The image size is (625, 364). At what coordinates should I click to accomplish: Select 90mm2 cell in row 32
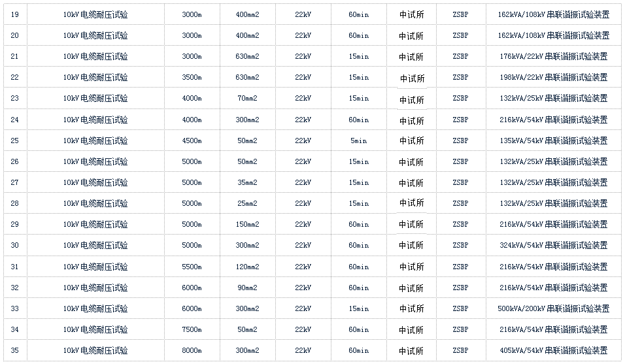pyautogui.click(x=247, y=288)
